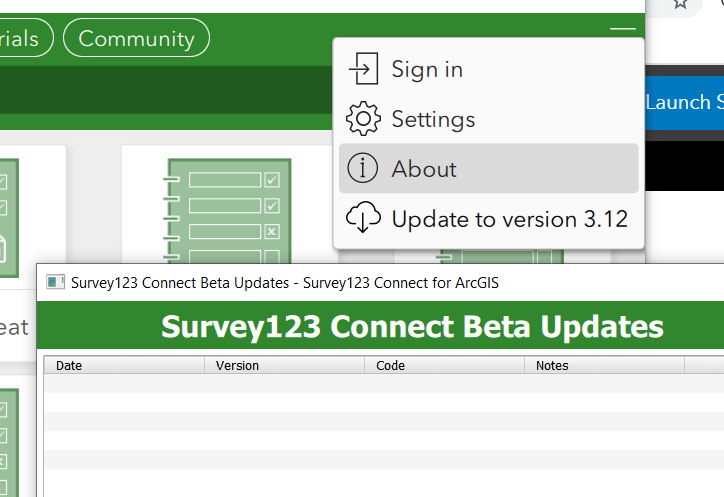Sort by the Date column header
The height and width of the screenshot is (497, 724).
[x=124, y=366]
